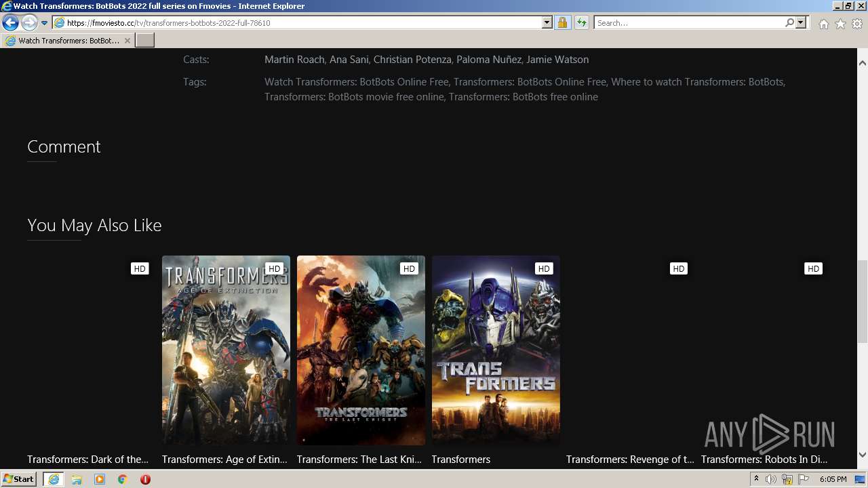Image resolution: width=868 pixels, height=488 pixels.
Task: Show hidden tray icons arrow
Action: (x=756, y=479)
